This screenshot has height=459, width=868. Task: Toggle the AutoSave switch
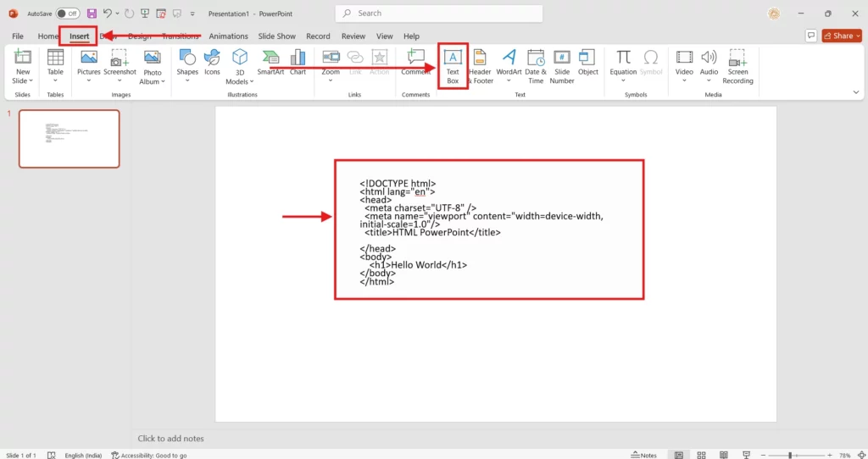point(68,14)
